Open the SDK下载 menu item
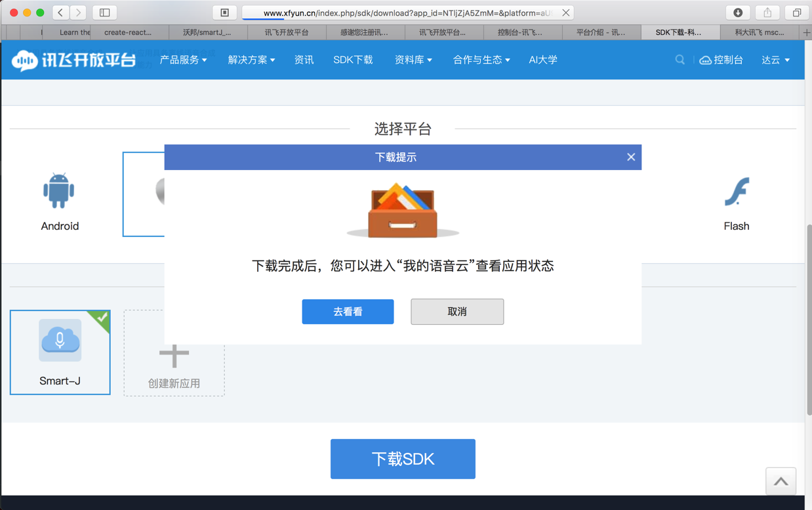The height and width of the screenshot is (510, 812). 353,60
